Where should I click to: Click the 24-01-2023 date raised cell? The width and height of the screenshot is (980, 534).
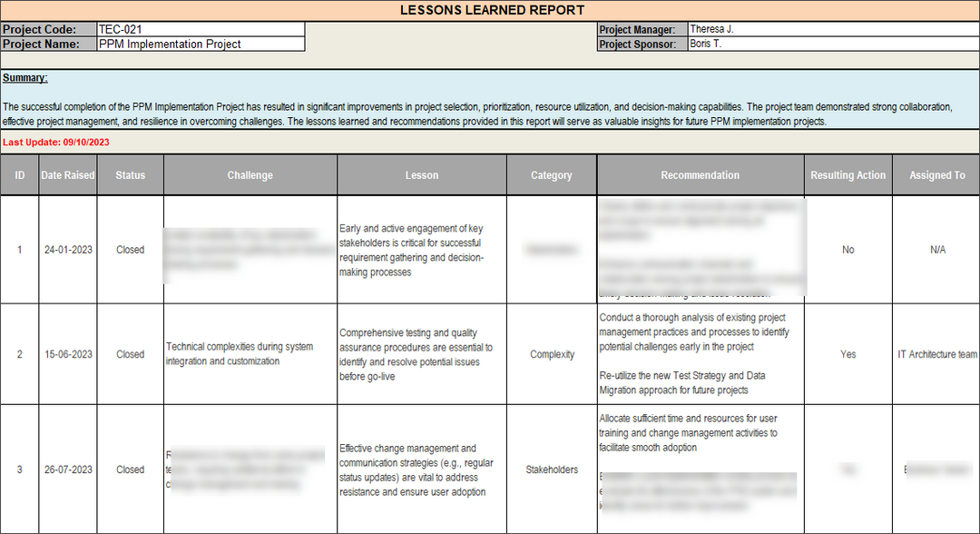pyautogui.click(x=68, y=250)
